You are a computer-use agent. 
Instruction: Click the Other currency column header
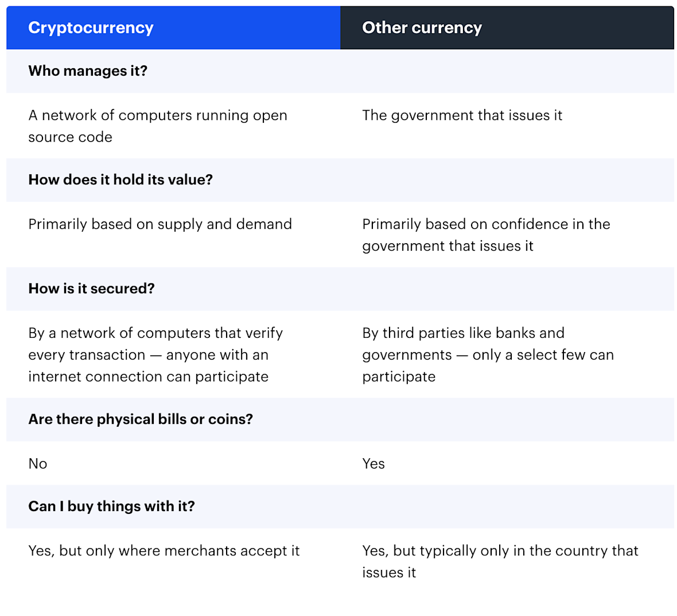point(422,28)
